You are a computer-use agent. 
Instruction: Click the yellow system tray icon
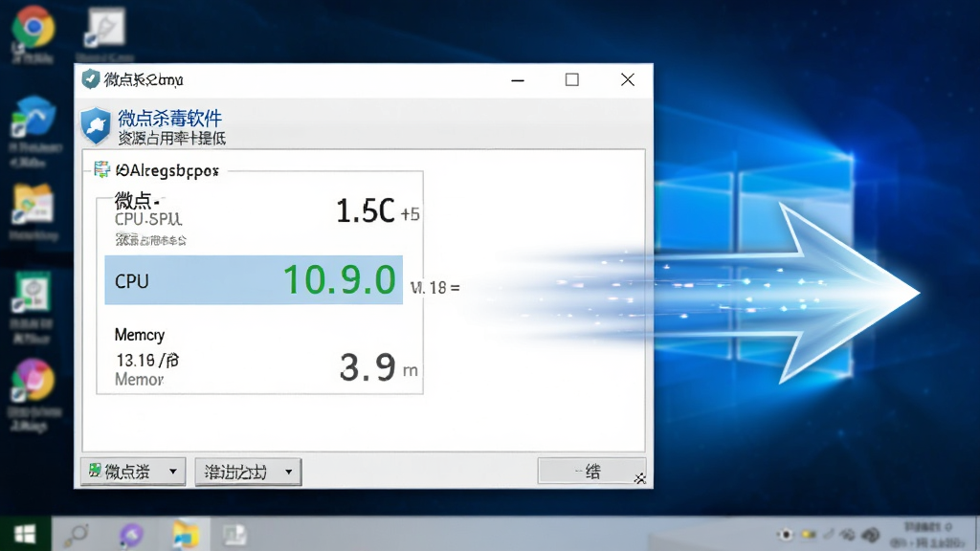(810, 535)
